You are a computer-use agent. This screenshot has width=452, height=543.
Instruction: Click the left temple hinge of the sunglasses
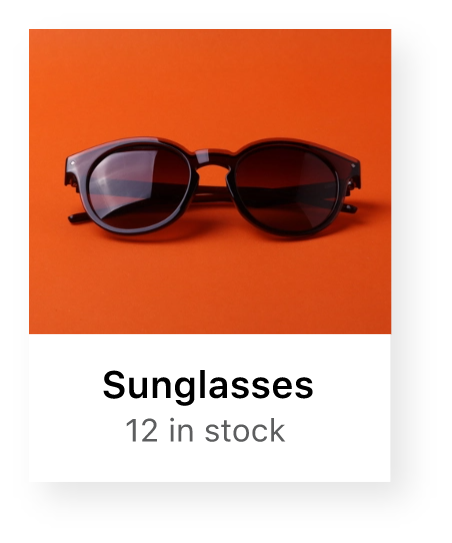(73, 171)
